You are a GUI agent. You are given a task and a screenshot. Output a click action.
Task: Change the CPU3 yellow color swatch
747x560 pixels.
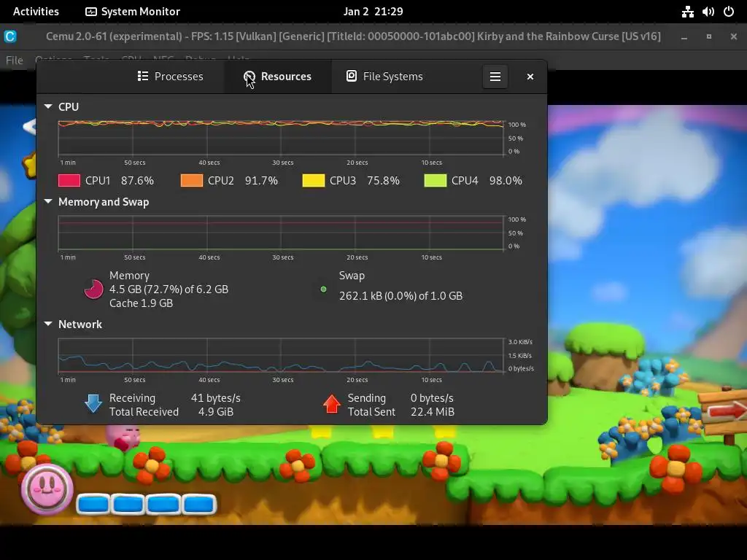click(314, 181)
